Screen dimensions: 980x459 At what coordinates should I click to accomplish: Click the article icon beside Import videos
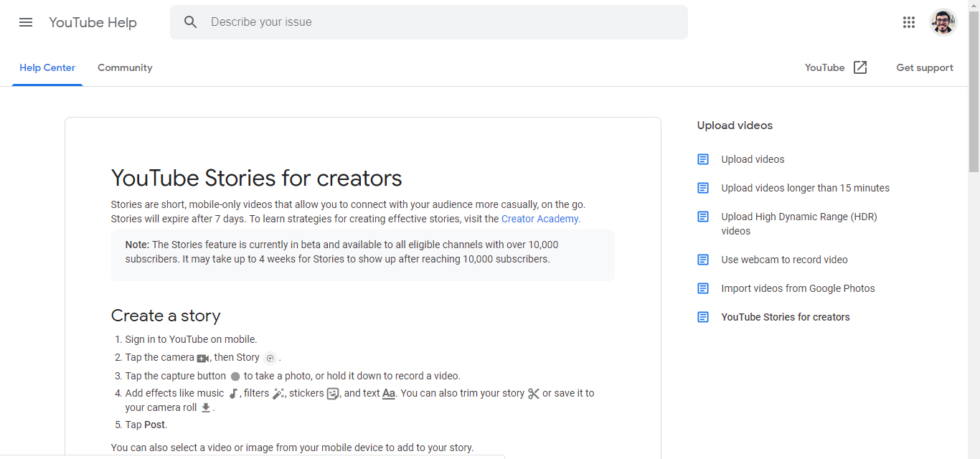pos(703,288)
